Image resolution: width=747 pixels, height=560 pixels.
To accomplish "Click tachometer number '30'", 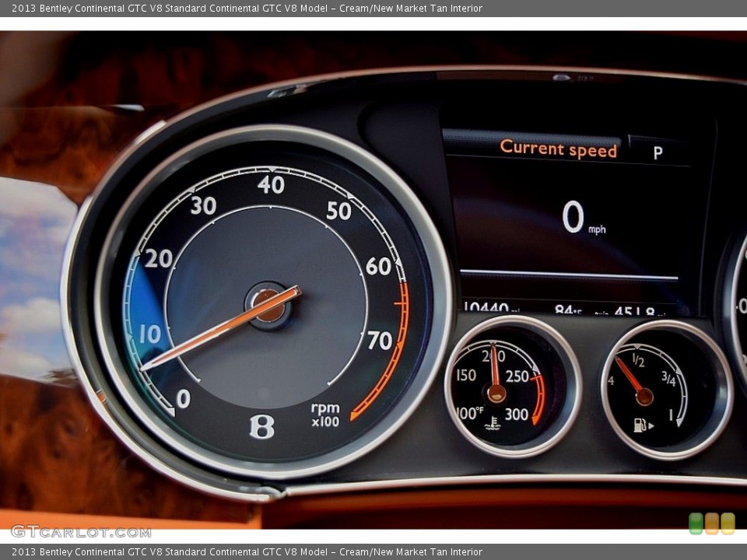I will coord(203,205).
